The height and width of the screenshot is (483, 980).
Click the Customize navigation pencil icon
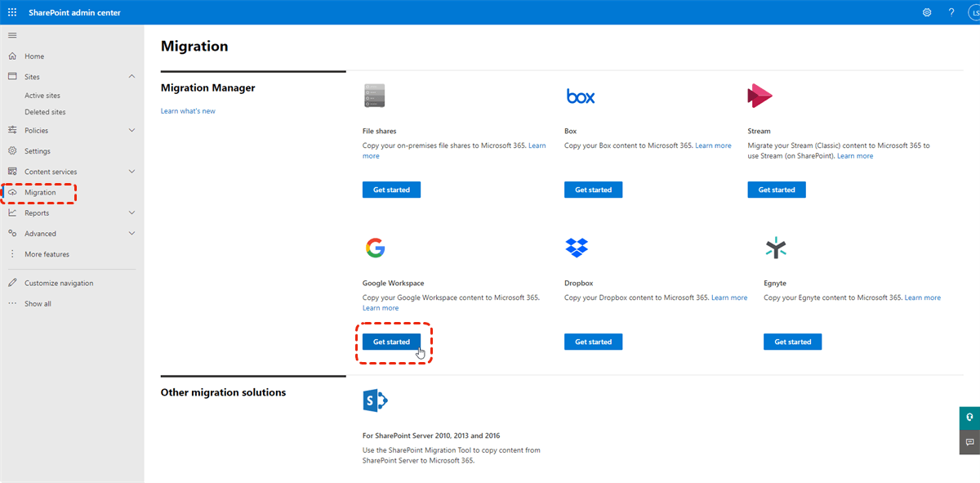pyautogui.click(x=12, y=283)
